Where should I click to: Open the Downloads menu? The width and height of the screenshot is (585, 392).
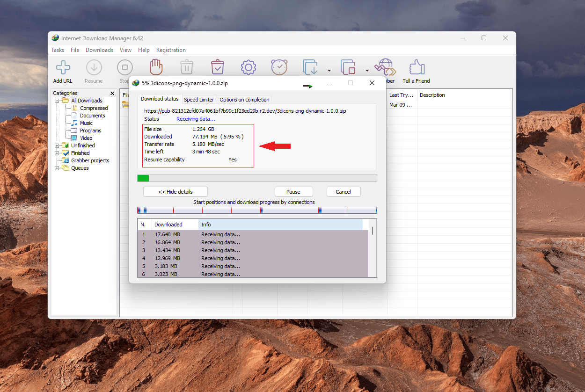click(x=99, y=50)
